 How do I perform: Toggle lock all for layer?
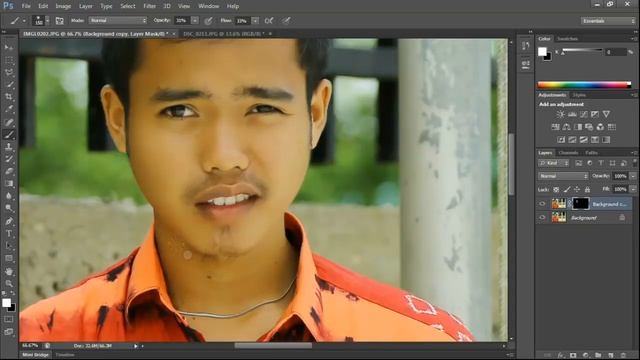(587, 189)
